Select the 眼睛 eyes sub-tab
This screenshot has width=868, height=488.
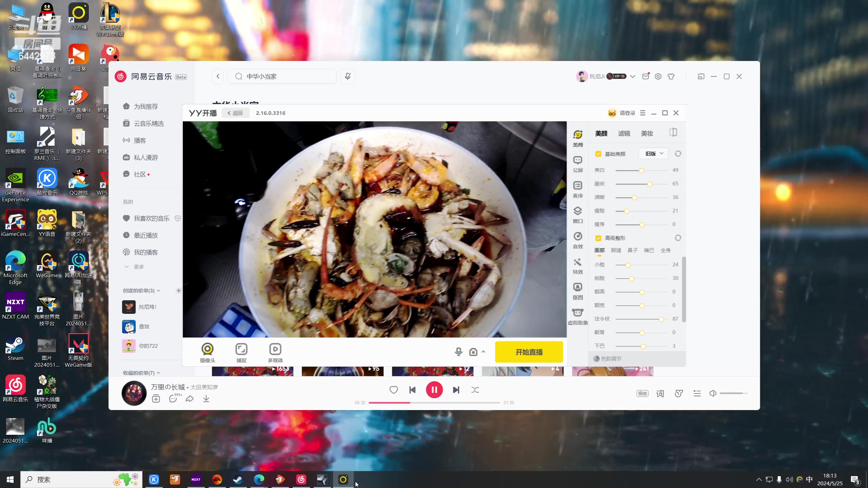point(616,250)
